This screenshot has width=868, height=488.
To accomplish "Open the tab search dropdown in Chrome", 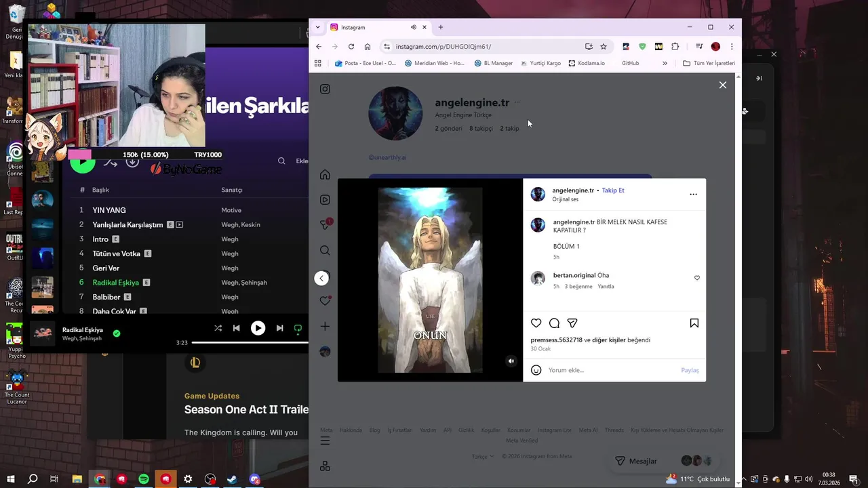I will (317, 27).
